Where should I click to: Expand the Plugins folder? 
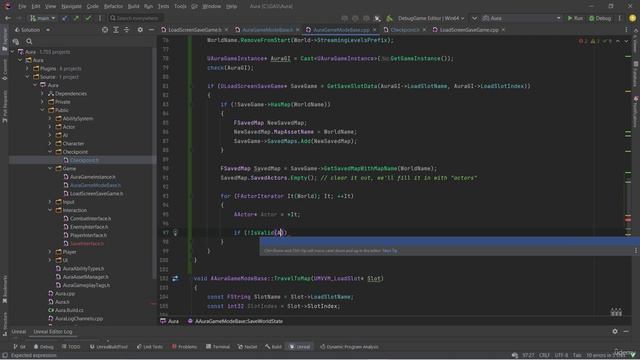click(28, 69)
